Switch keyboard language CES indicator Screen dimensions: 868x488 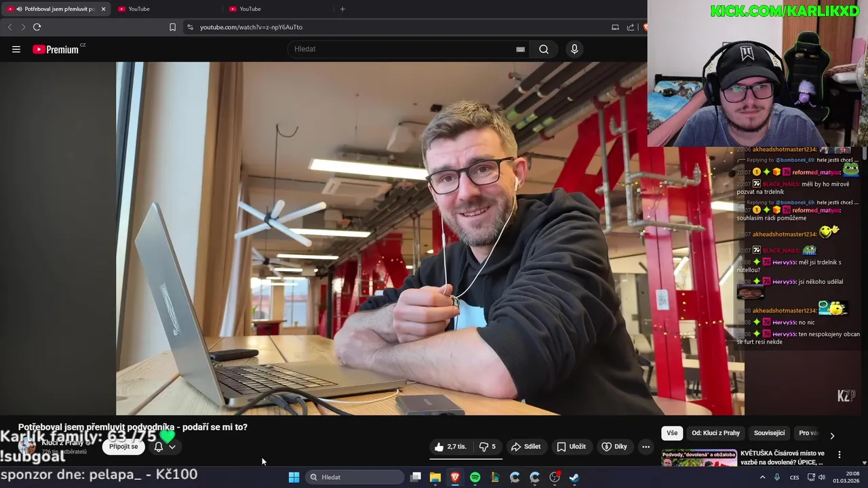(x=794, y=477)
